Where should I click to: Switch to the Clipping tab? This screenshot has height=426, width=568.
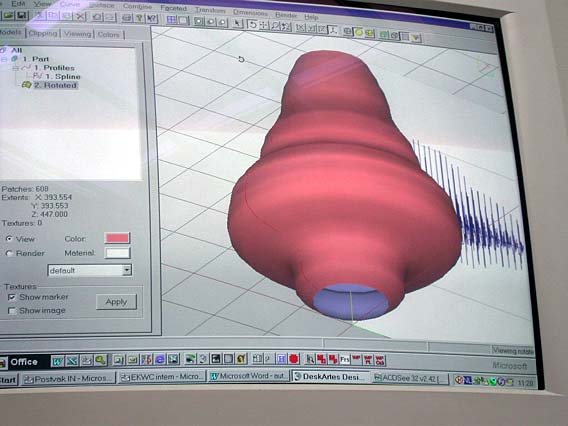(x=43, y=33)
